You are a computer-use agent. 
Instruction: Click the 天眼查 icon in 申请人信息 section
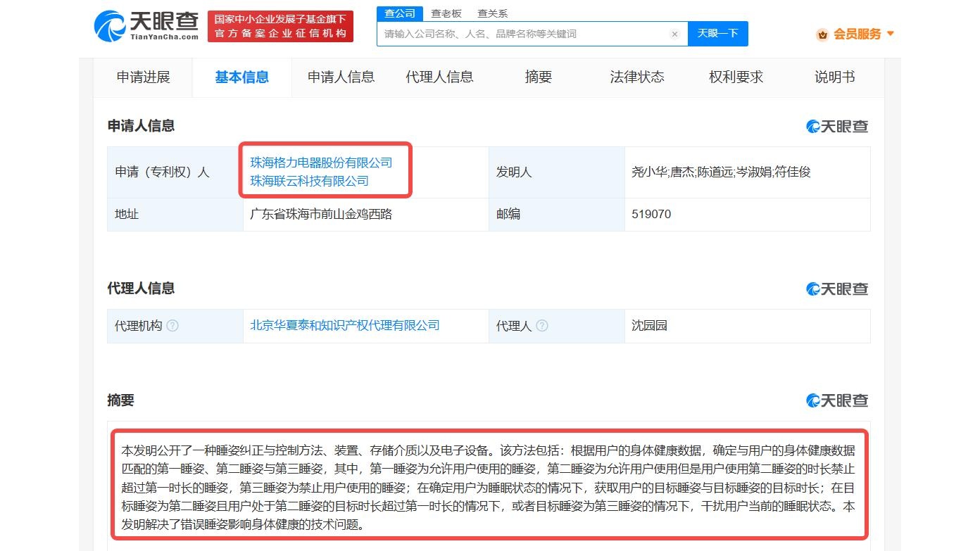coord(838,125)
